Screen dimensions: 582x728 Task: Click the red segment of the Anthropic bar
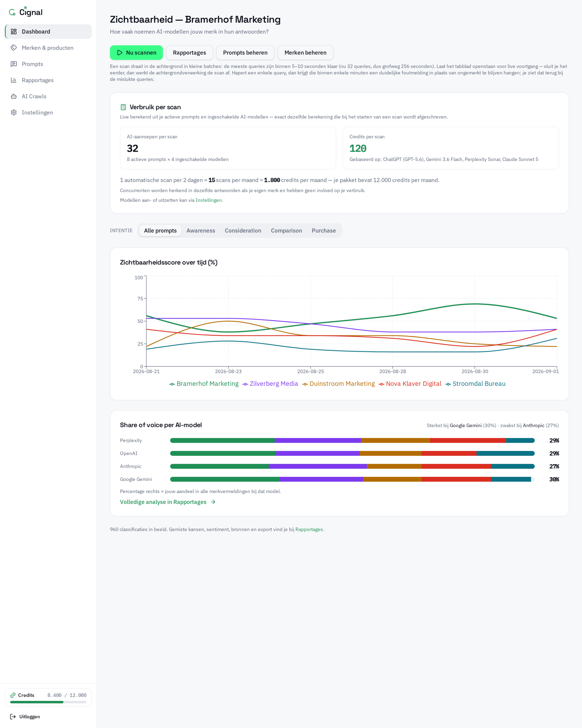[456, 466]
